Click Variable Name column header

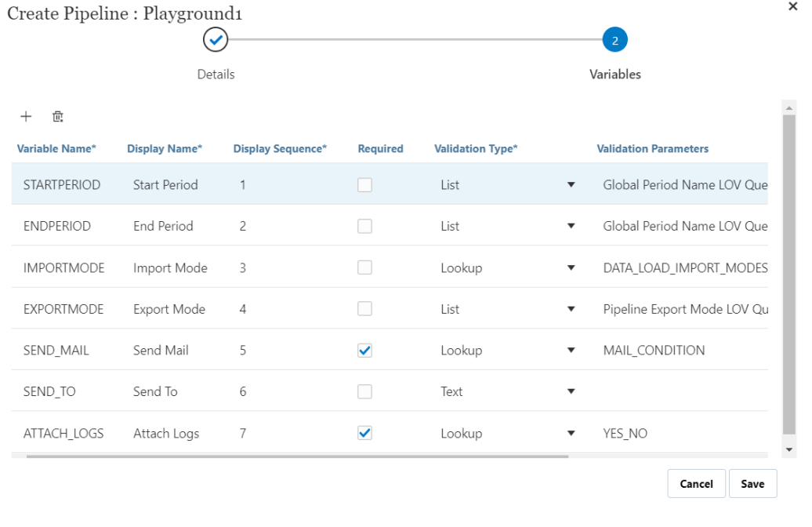point(56,149)
